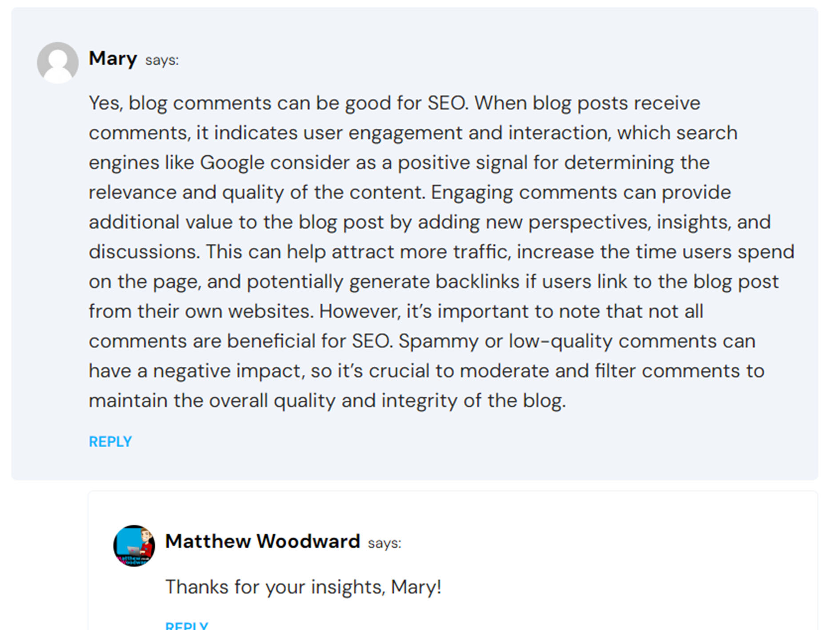Click REPLY under Matthew Woodward's comment
The width and height of the screenshot is (840, 630).
(187, 625)
